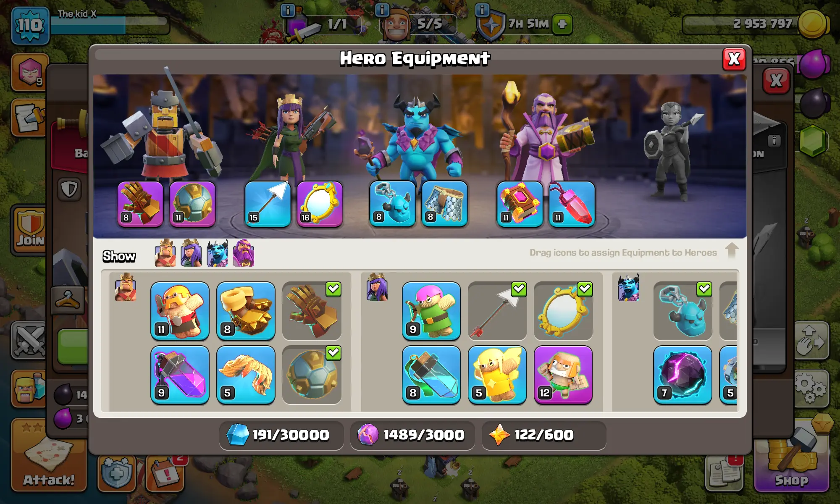Image resolution: width=840 pixels, height=504 pixels.
Task: Select the level 9 Archer Puppet equipment
Action: [x=431, y=311]
